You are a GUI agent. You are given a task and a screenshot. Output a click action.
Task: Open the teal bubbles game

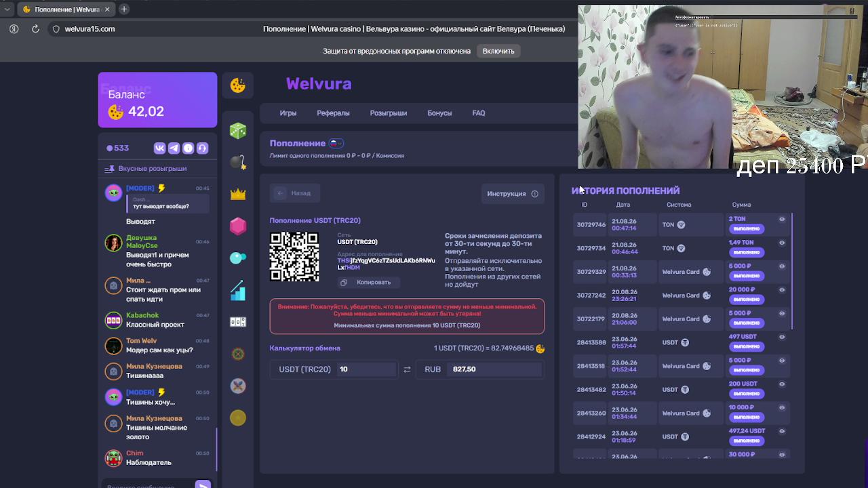(237, 258)
